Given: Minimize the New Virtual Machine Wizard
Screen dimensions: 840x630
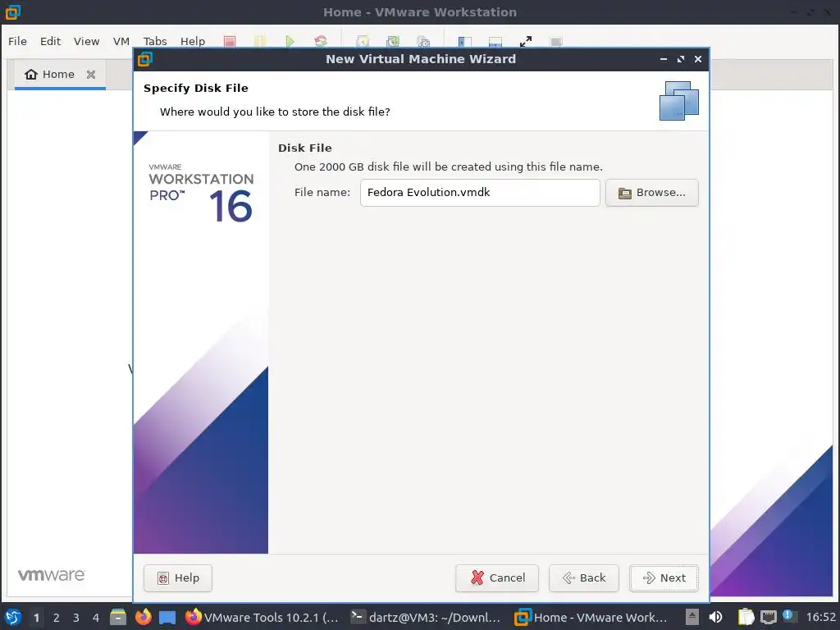Looking at the screenshot, I should click(x=664, y=59).
